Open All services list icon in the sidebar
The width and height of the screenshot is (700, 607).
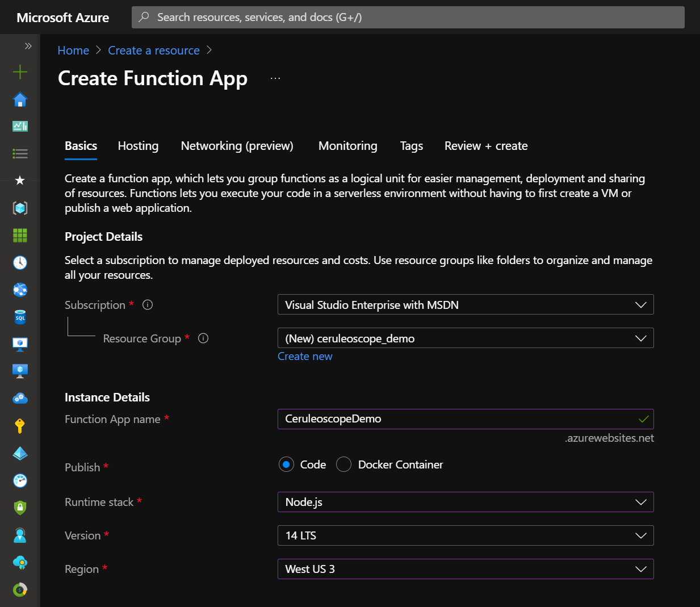[20, 153]
